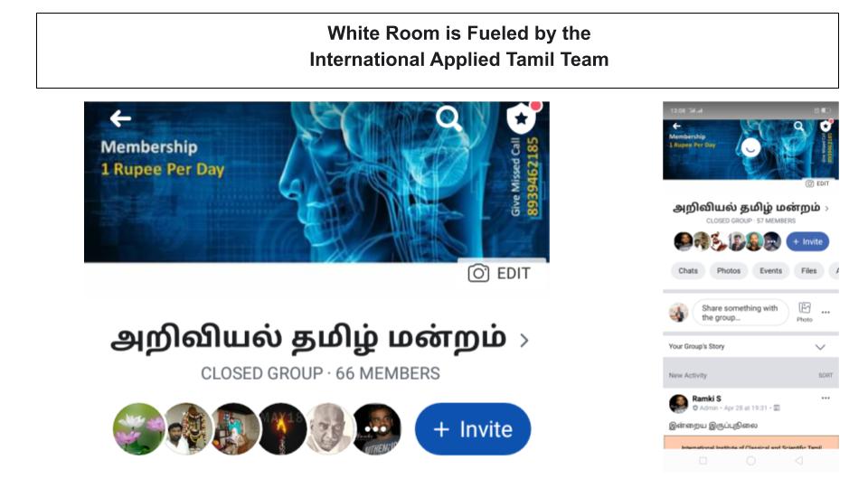Open admin shield badge on large cover
This screenshot has width=868, height=488.
[x=522, y=117]
